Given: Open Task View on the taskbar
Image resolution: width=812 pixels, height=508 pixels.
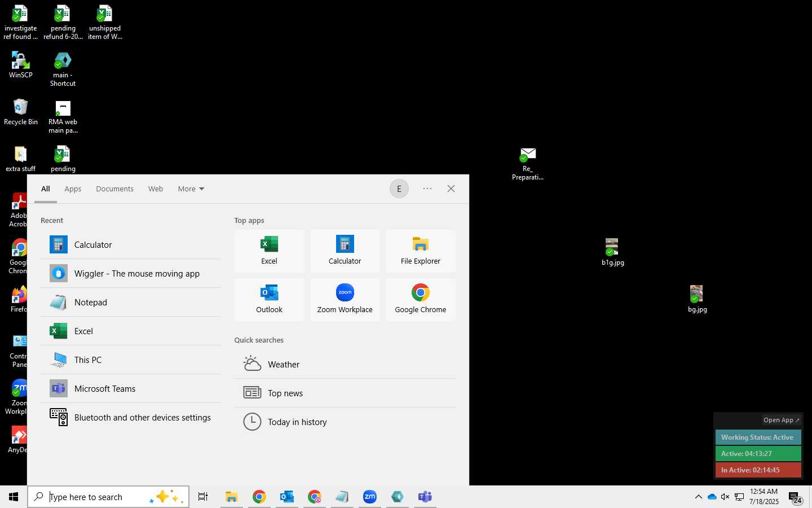Looking at the screenshot, I should [203, 497].
